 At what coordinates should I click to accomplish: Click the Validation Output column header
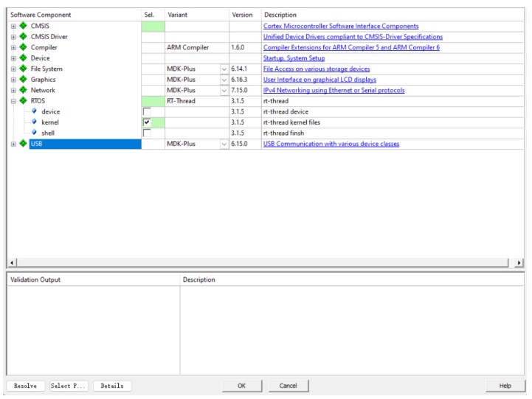(93, 280)
